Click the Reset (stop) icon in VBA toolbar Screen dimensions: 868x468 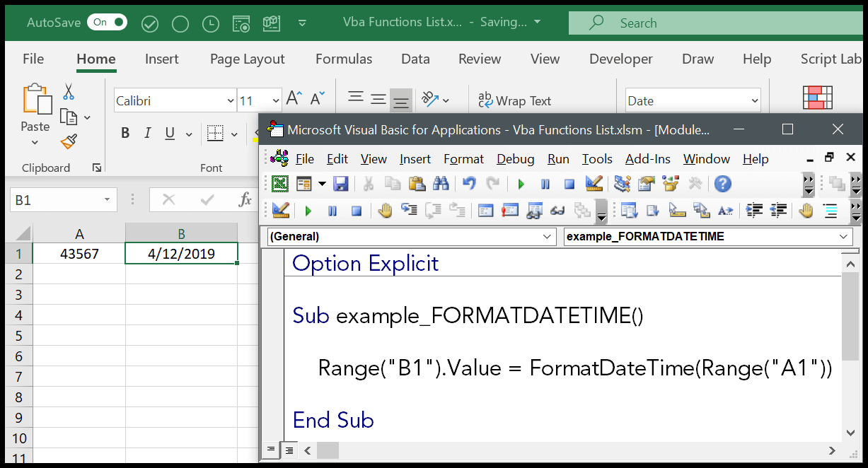pyautogui.click(x=568, y=184)
